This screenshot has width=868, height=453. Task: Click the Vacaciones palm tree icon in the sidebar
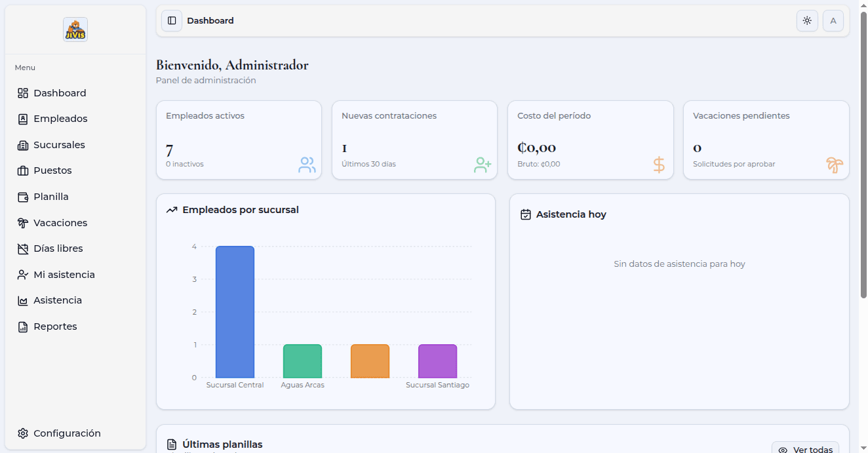point(23,223)
